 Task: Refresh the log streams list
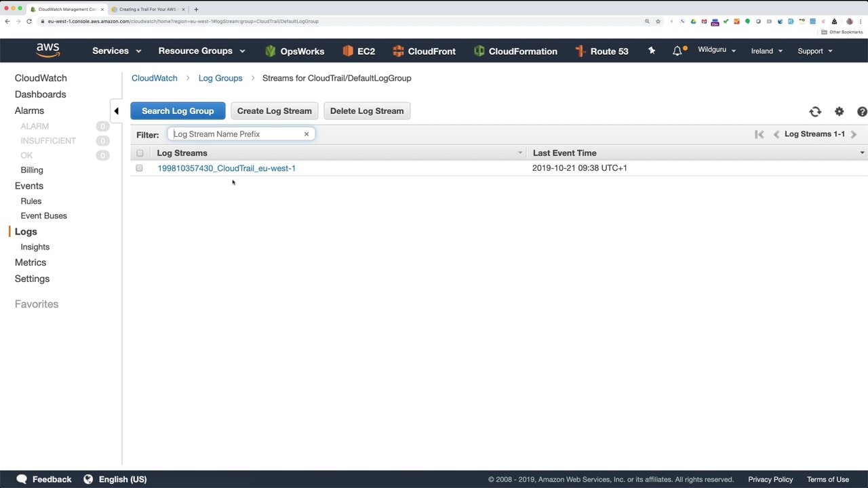tap(815, 112)
